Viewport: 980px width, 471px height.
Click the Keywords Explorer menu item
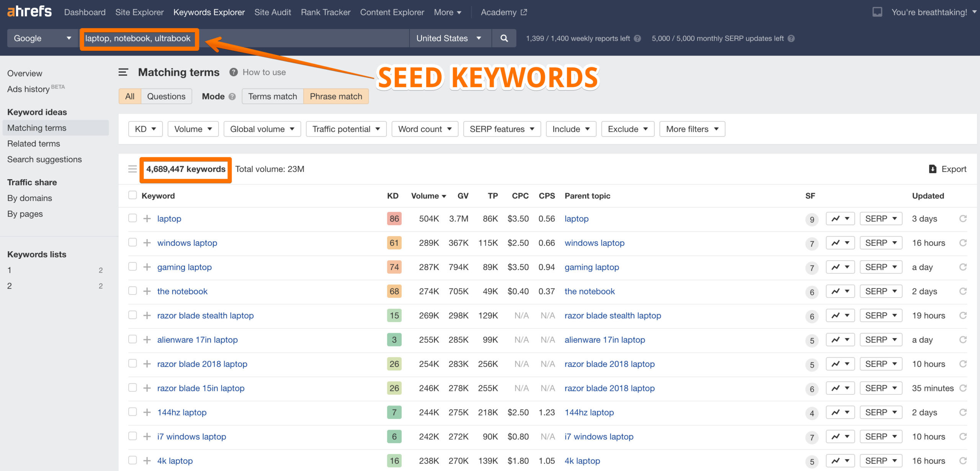coord(209,12)
